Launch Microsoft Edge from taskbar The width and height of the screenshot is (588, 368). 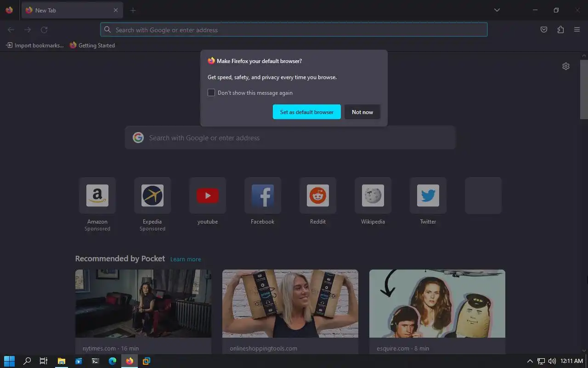pyautogui.click(x=113, y=361)
